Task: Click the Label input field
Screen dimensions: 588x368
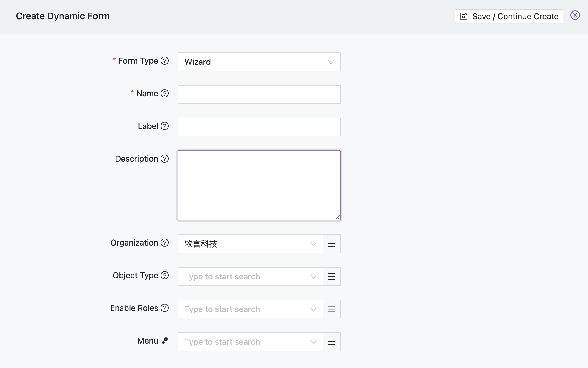Action: click(259, 127)
